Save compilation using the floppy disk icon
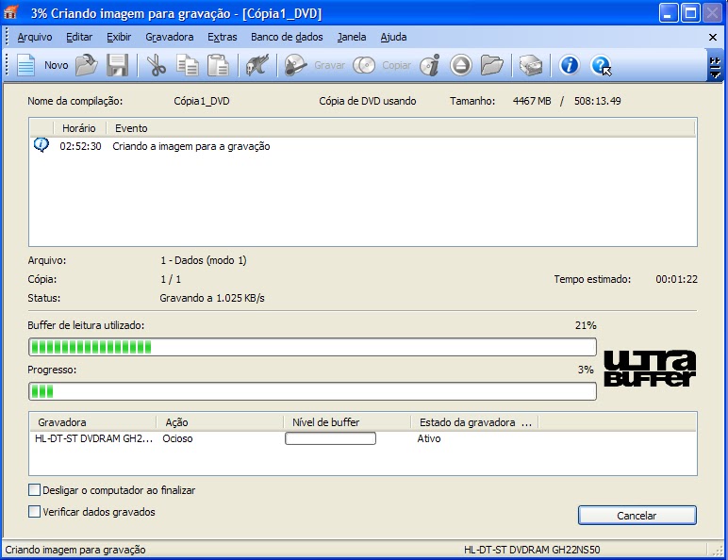The width and height of the screenshot is (728, 560). 118,65
